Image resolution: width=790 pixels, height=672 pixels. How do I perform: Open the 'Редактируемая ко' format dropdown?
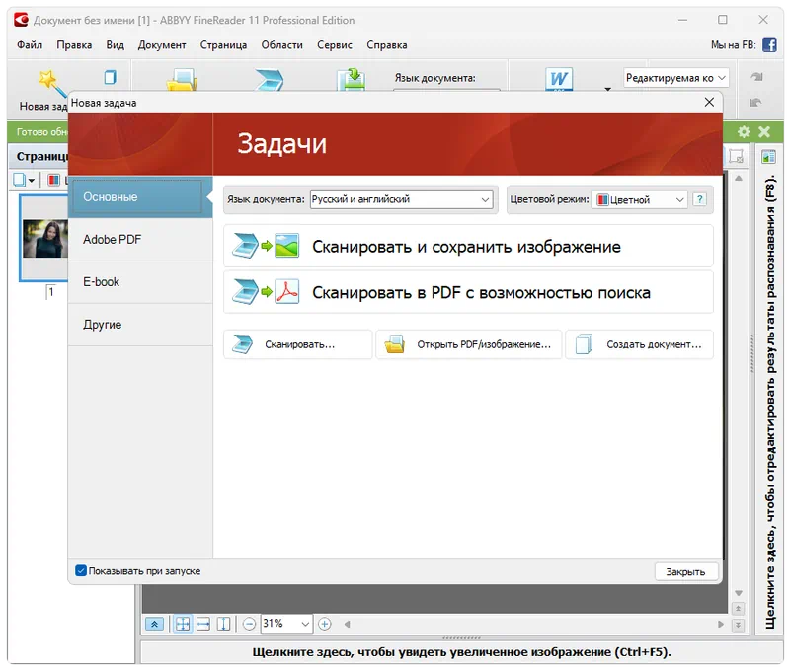(675, 78)
